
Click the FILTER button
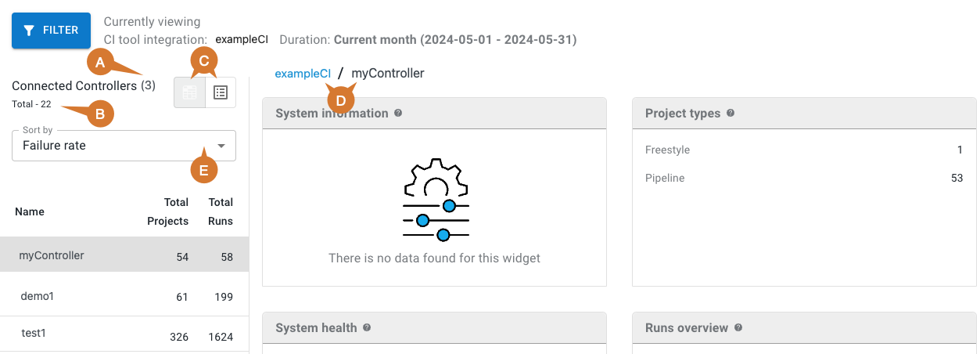tap(51, 31)
